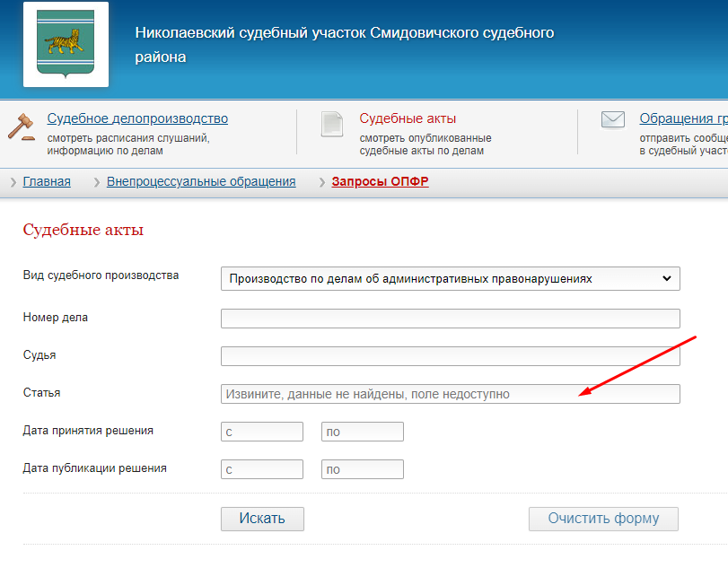Click the end date for Дата публикации решения
728x568 pixels.
362,469
